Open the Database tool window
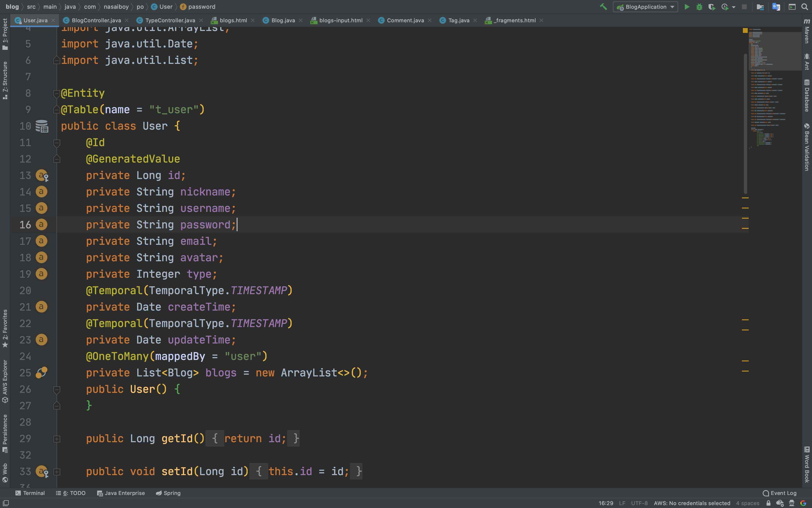The height and width of the screenshot is (508, 812). [807, 95]
